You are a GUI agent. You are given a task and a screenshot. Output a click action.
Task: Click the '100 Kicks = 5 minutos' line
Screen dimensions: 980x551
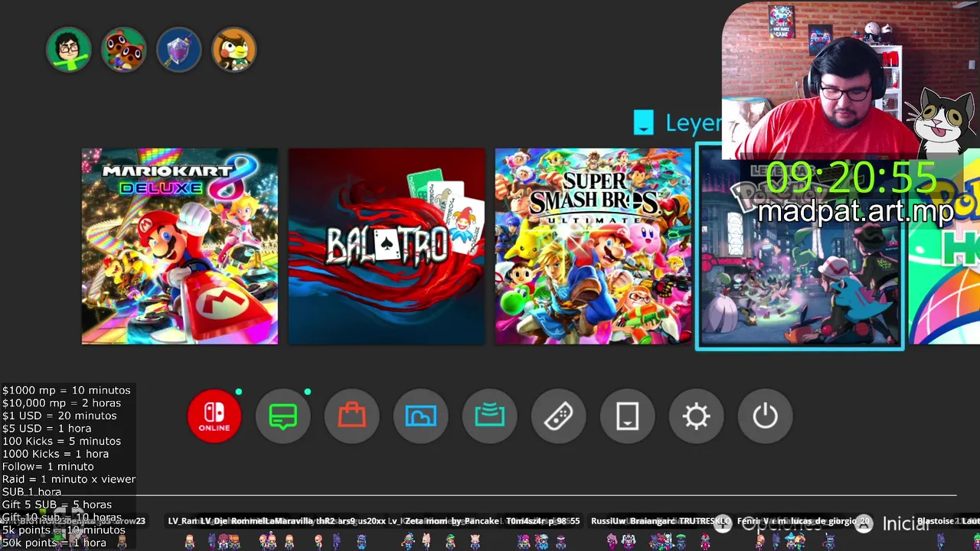tap(61, 441)
